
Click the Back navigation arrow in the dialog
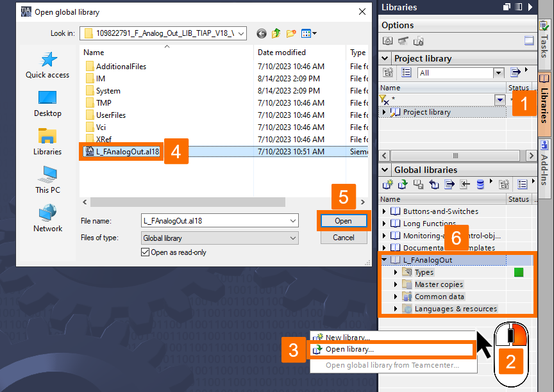[261, 33]
